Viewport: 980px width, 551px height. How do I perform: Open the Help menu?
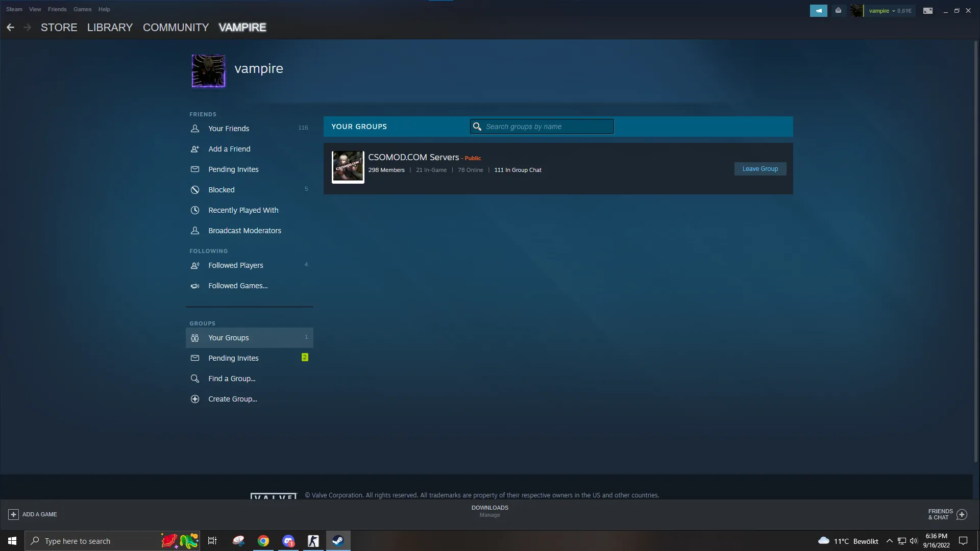coord(104,9)
